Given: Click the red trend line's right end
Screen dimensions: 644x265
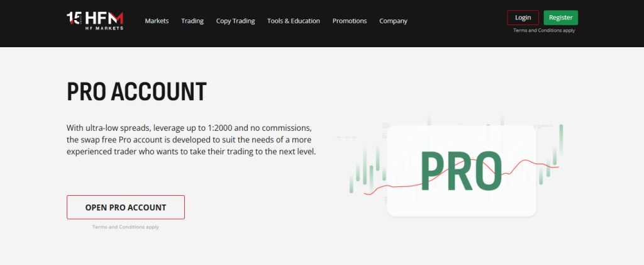Looking at the screenshot, I should click(557, 167).
